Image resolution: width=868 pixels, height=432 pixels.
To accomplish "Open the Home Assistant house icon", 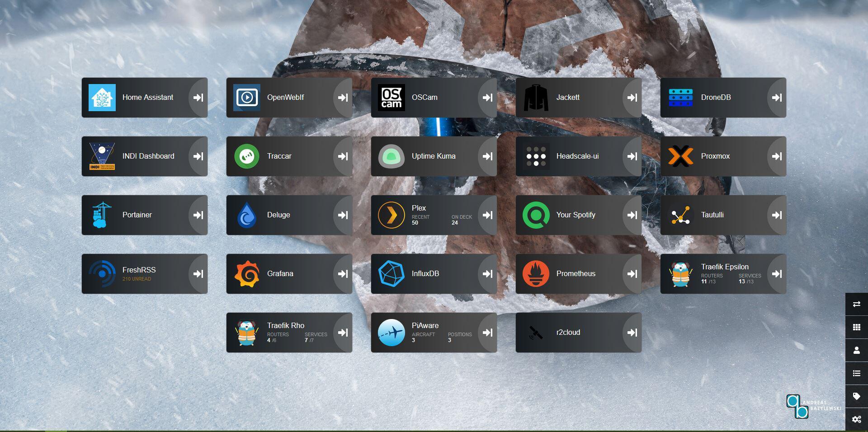I will 102,98.
